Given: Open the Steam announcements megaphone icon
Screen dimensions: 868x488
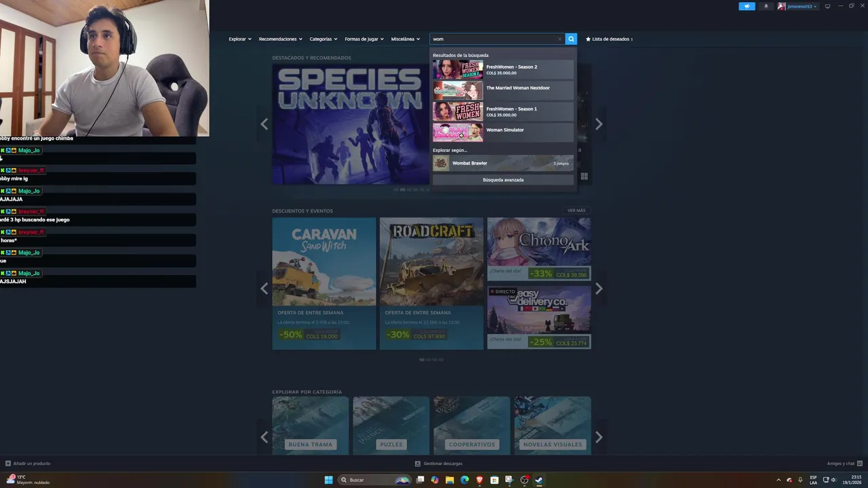Looking at the screenshot, I should 747,6.
